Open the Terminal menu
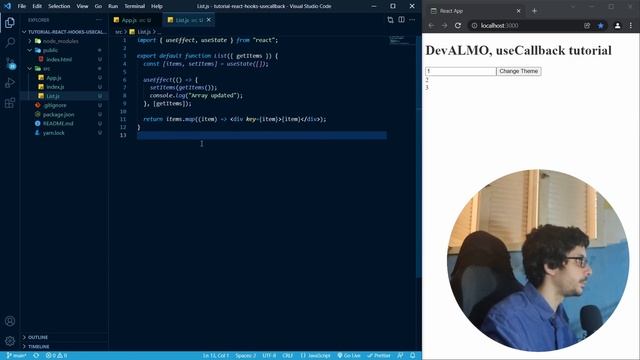 pyautogui.click(x=134, y=6)
